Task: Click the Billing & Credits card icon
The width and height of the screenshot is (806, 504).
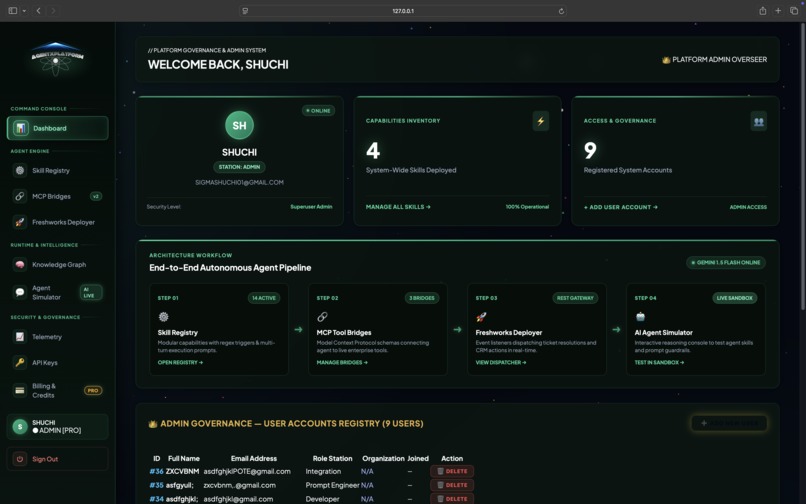Action: pyautogui.click(x=20, y=390)
